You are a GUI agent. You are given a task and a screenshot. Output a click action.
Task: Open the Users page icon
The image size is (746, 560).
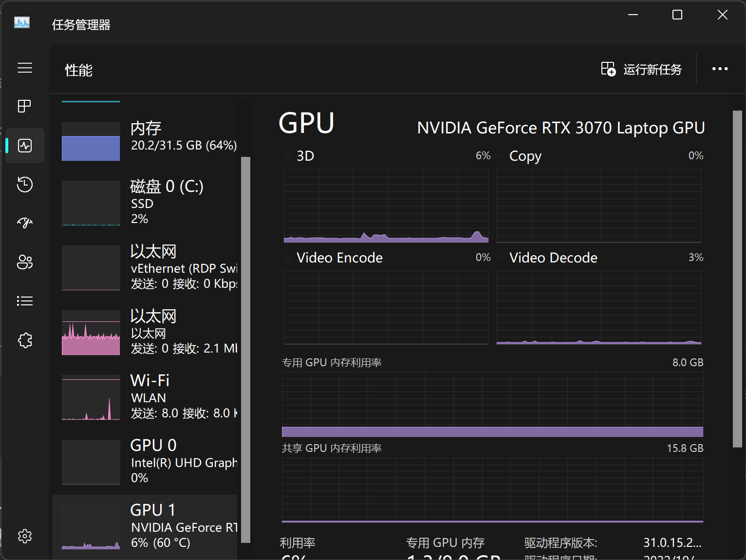[x=25, y=262]
